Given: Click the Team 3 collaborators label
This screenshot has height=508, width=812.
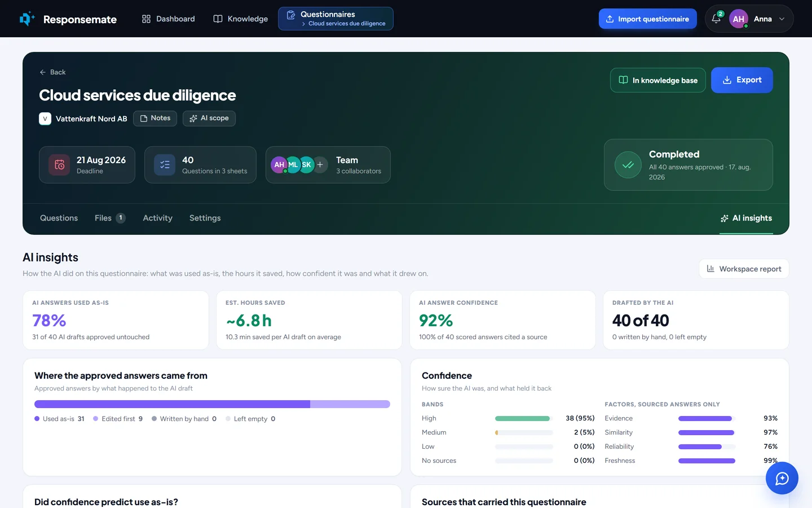Looking at the screenshot, I should pyautogui.click(x=359, y=165).
